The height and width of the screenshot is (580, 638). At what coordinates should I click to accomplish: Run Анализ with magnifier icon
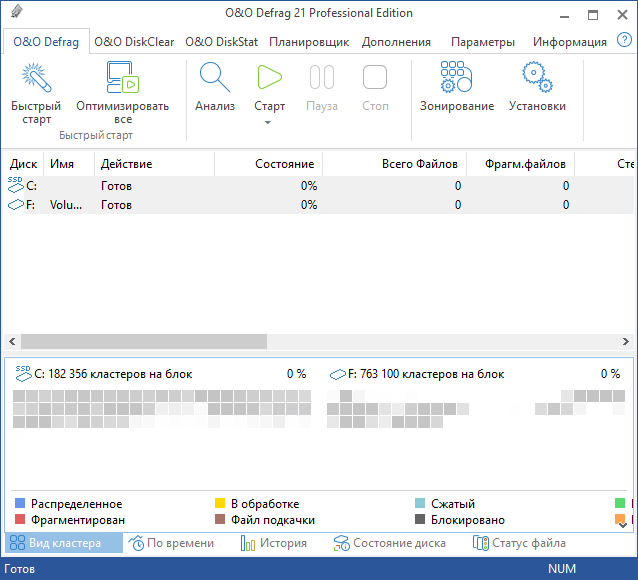coord(215,86)
